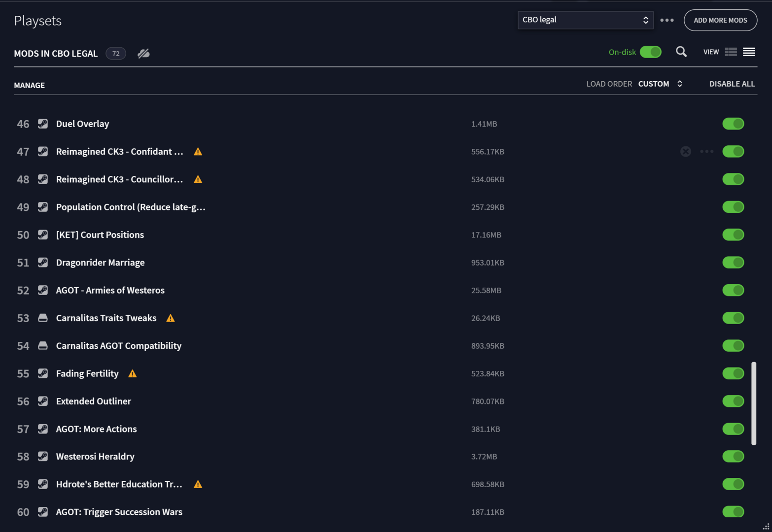Click Steam icon beside AGOT: More Actions
Screen dimensions: 772x532
[x=43, y=429]
